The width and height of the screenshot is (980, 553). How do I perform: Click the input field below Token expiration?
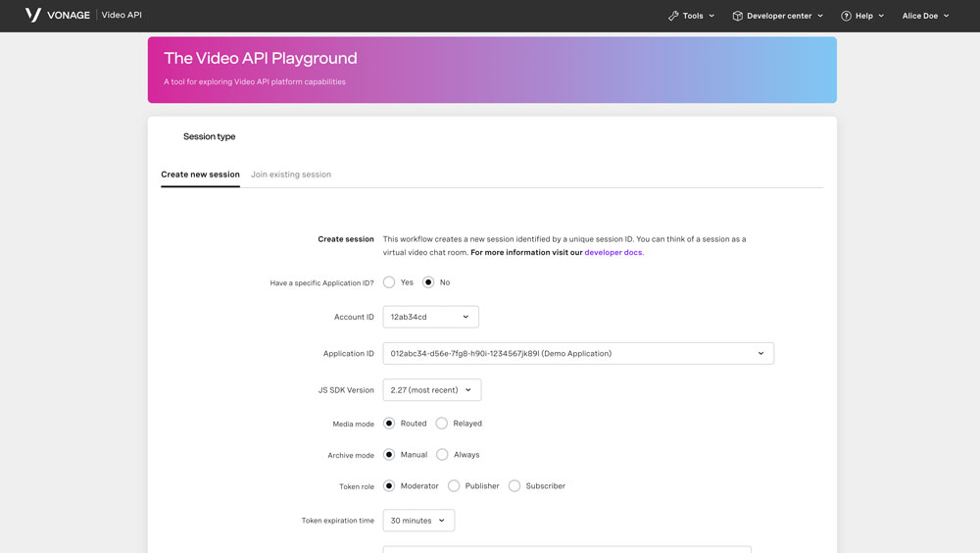click(566, 549)
